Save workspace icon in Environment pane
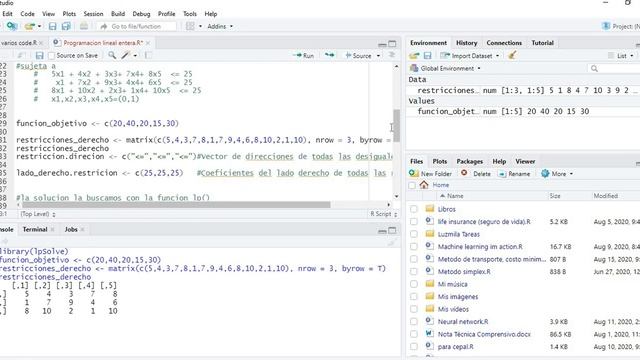This screenshot has height=360, width=640. click(427, 56)
